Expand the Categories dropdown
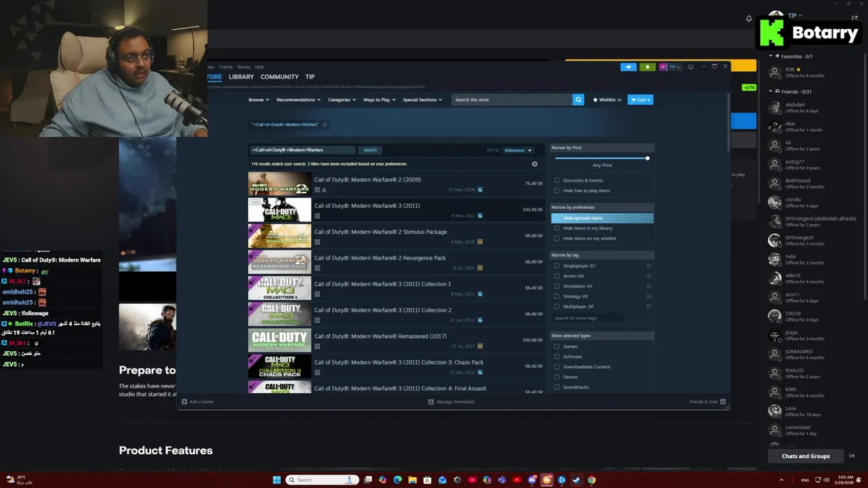 pyautogui.click(x=342, y=100)
